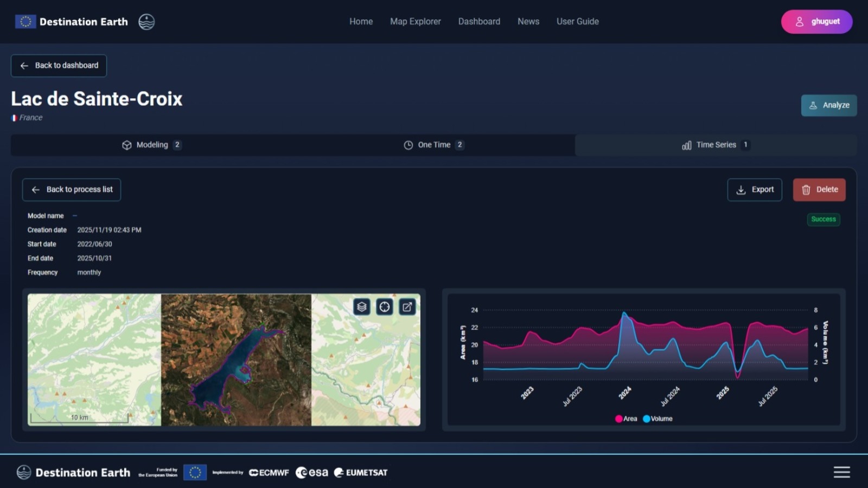
Task: Click the Destination Earth globe logo in header
Action: [x=146, y=22]
